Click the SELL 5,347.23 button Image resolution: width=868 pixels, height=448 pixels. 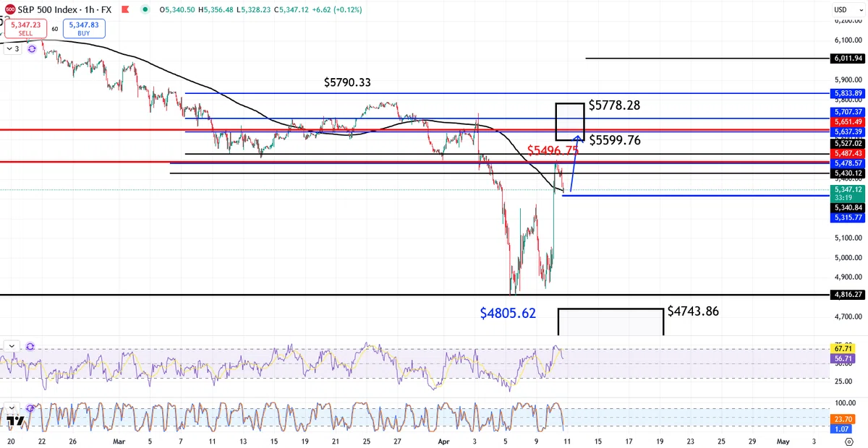pyautogui.click(x=26, y=28)
